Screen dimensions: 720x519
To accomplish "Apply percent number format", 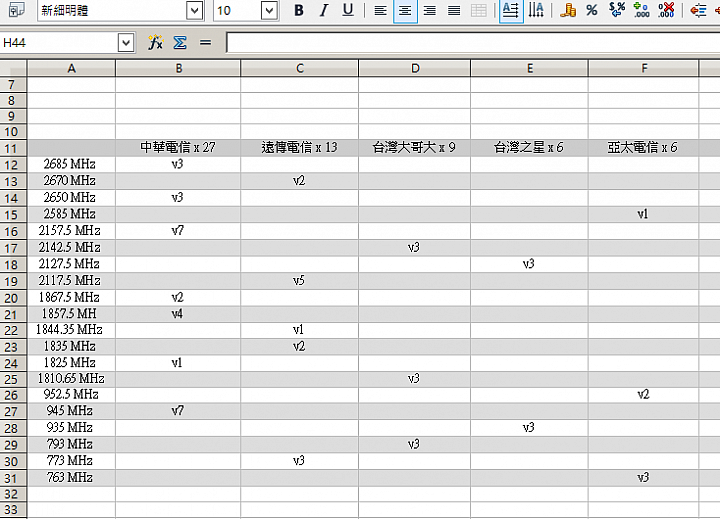I will 592,10.
